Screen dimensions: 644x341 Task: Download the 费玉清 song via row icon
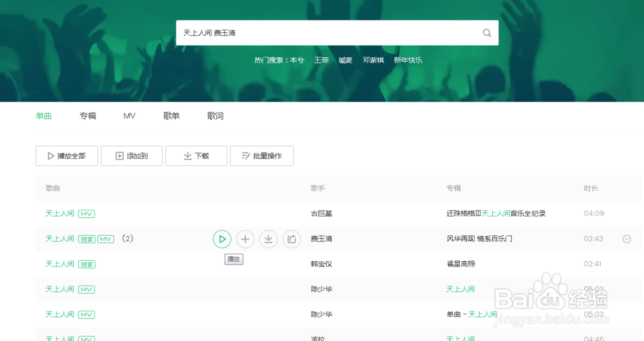click(269, 239)
